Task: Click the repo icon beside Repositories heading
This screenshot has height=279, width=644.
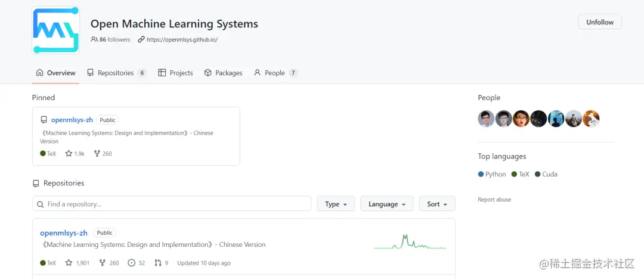Action: pos(36,183)
